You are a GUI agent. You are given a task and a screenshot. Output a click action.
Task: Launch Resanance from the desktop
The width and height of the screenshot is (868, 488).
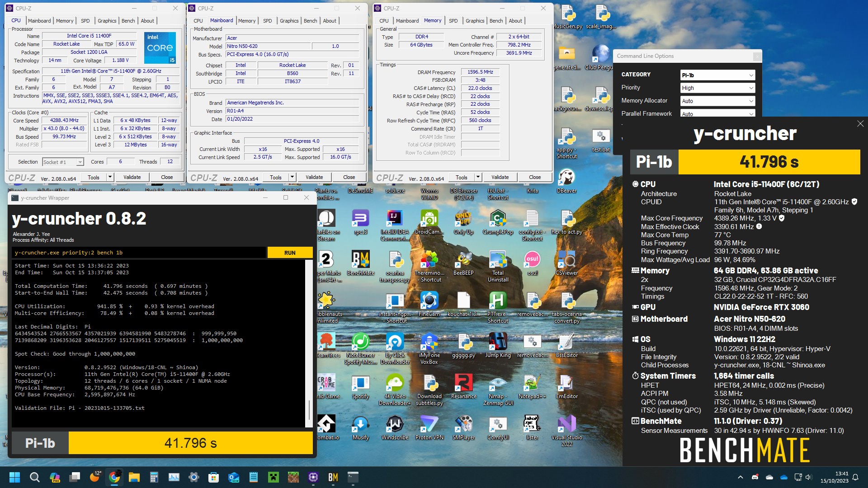point(463,386)
